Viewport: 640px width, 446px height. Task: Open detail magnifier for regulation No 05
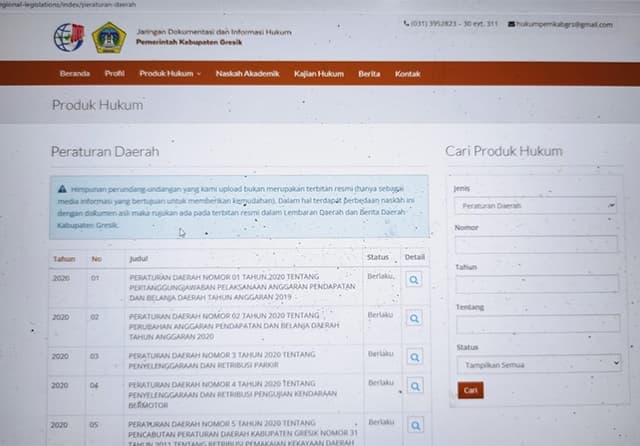pyautogui.click(x=414, y=426)
